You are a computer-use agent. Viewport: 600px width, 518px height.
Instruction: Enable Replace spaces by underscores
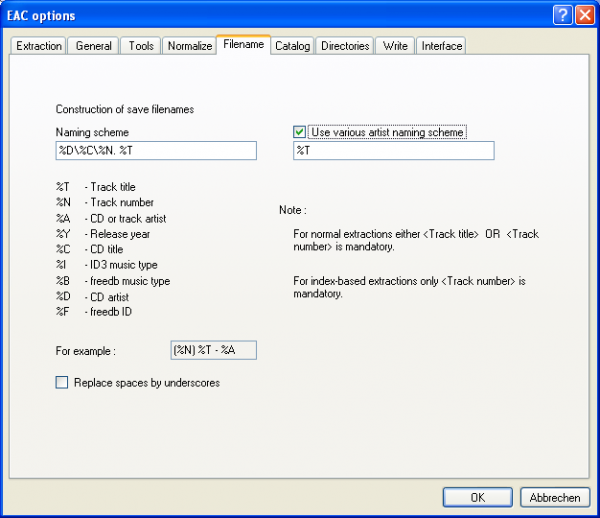[x=62, y=382]
